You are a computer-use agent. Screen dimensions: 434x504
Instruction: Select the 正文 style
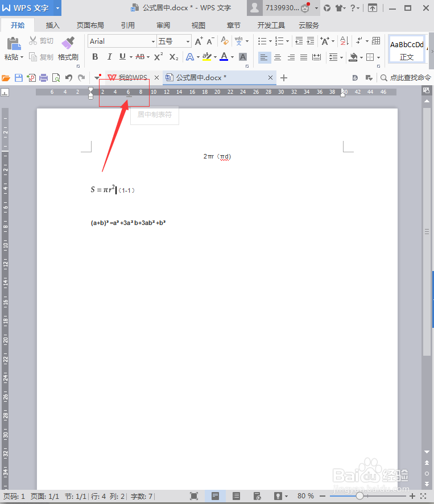(407, 49)
